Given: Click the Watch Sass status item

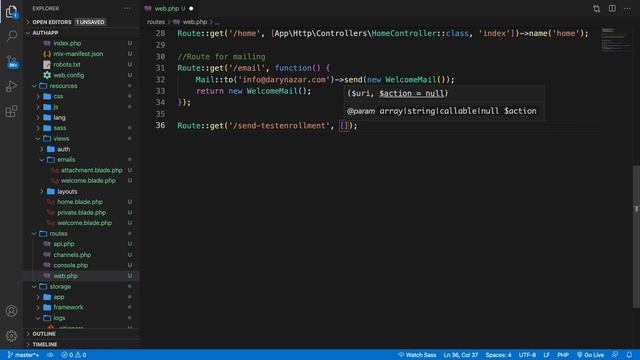Looking at the screenshot, I should pyautogui.click(x=417, y=355).
